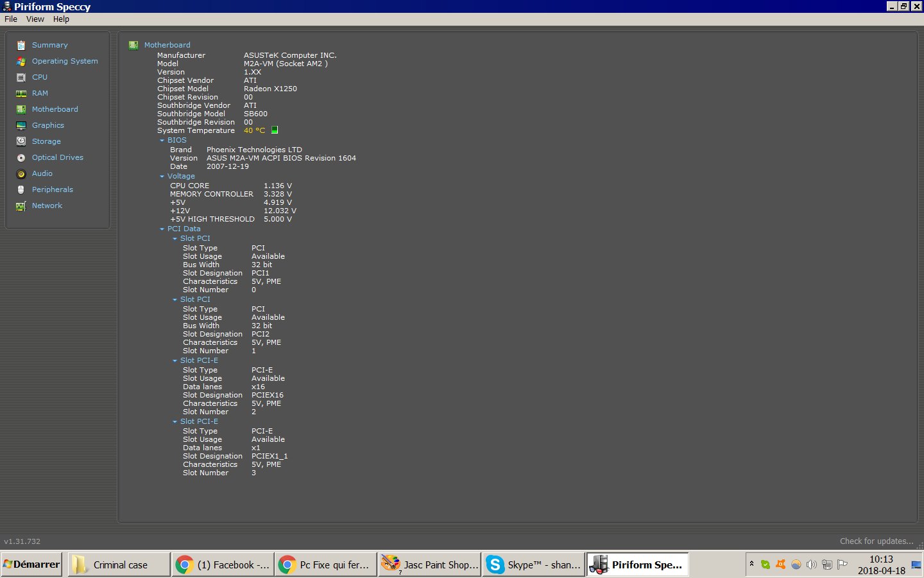Click the green shield tray icon

click(x=766, y=565)
